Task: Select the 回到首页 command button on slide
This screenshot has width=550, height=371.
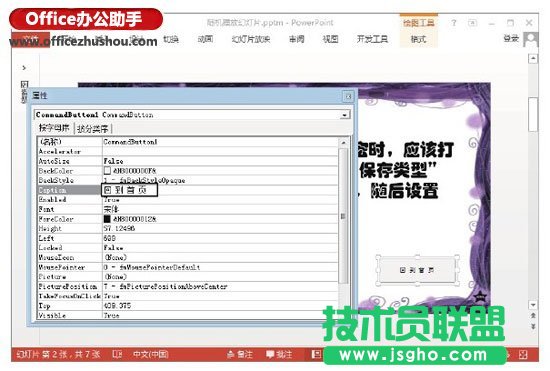Action: coord(417,270)
